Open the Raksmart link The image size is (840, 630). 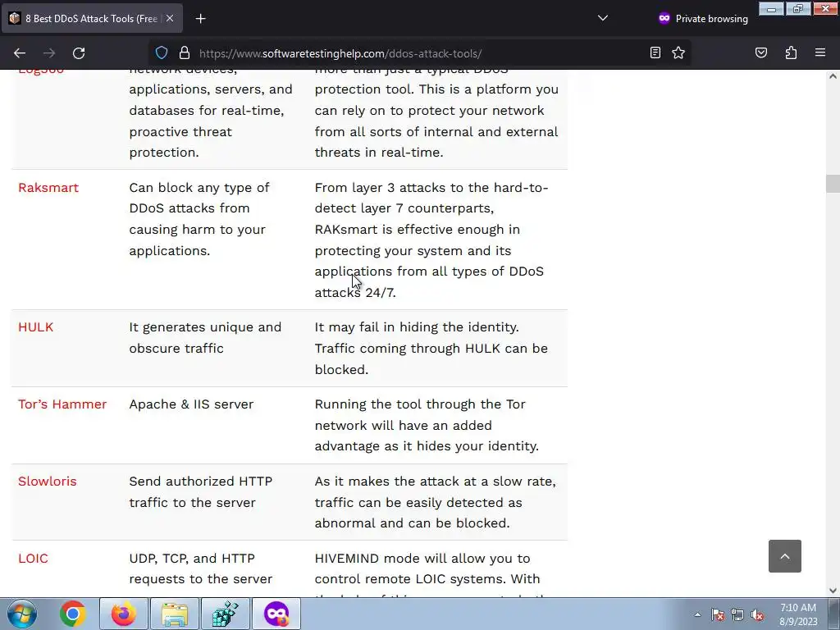48,188
